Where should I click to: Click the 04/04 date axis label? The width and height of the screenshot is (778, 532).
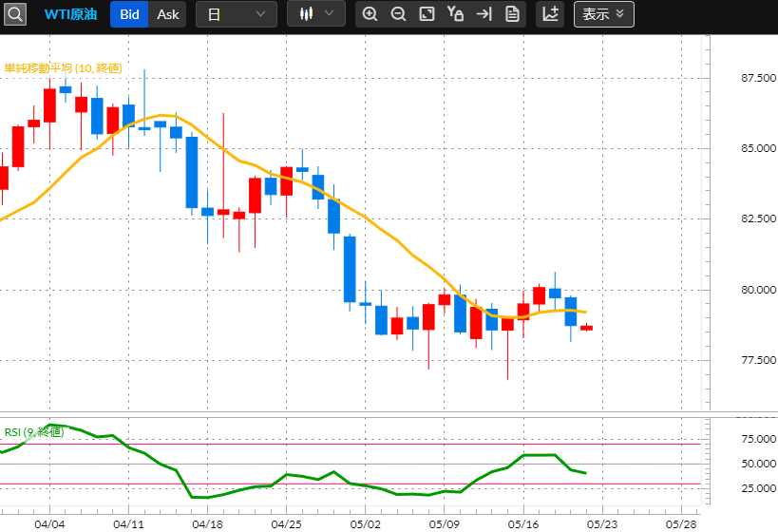click(49, 524)
